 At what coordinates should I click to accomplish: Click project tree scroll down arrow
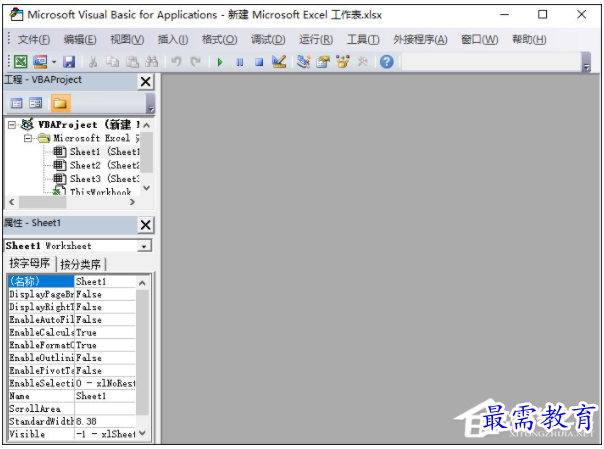(x=146, y=188)
